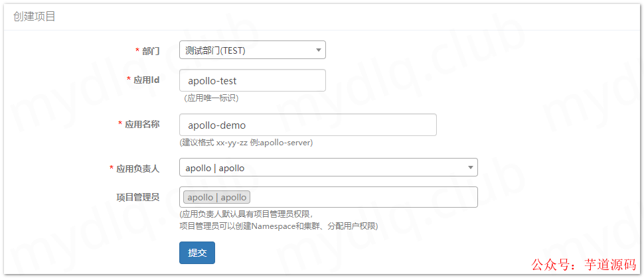Click the 公众号：芋道源码 watermark text
Screen dimensions: 644x278
tap(584, 265)
